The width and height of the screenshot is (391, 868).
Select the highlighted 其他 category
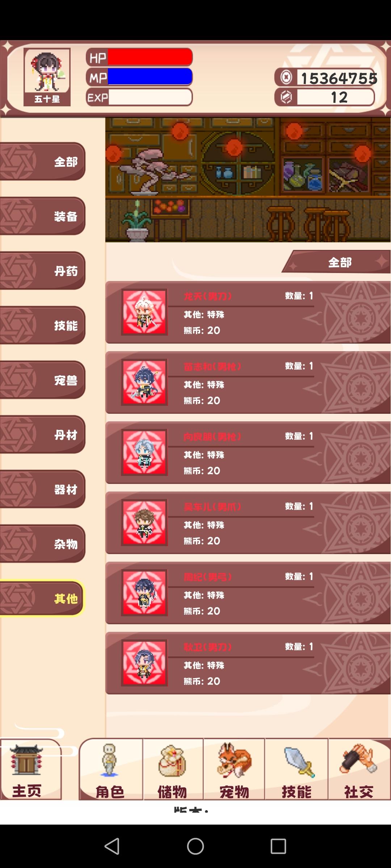(42, 598)
